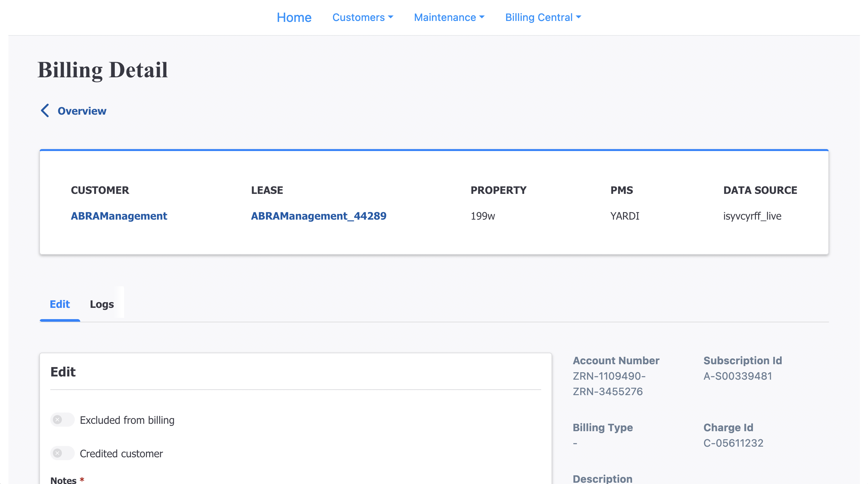Click the Billing Detail page heading
Screen dimensions: 868x484
[102, 70]
